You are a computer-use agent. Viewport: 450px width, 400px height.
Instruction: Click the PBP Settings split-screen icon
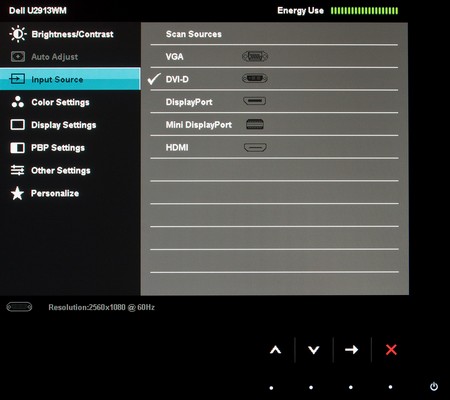pyautogui.click(x=17, y=148)
